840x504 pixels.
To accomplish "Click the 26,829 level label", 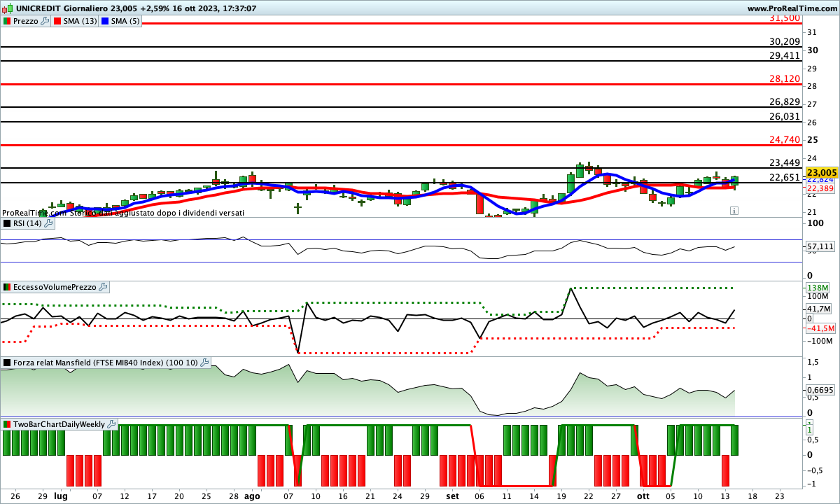I will click(785, 101).
